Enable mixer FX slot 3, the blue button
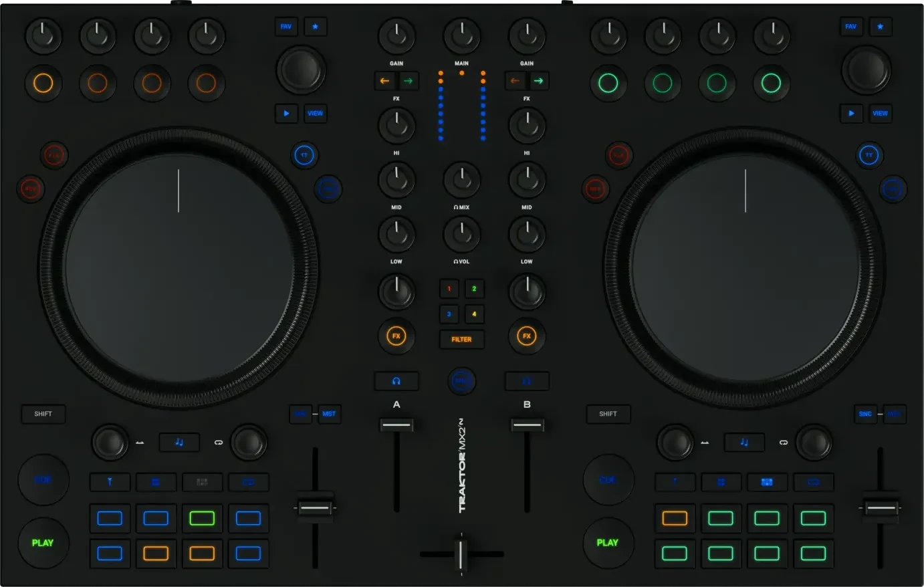 pos(449,314)
